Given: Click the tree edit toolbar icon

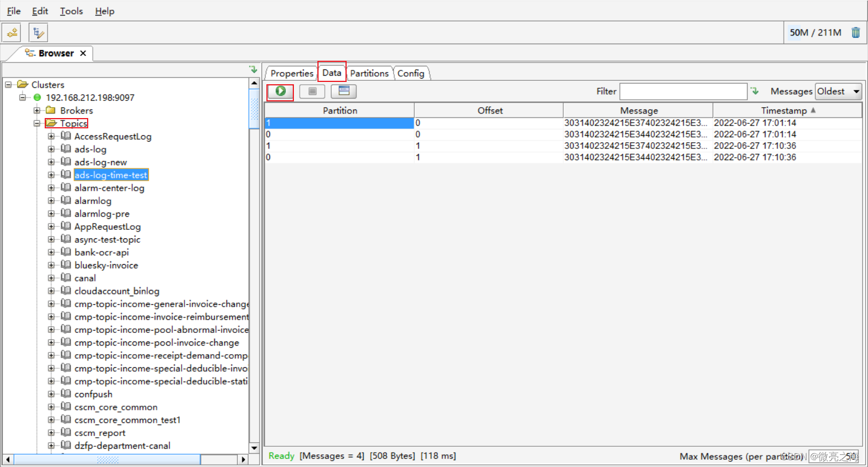Looking at the screenshot, I should 38,33.
